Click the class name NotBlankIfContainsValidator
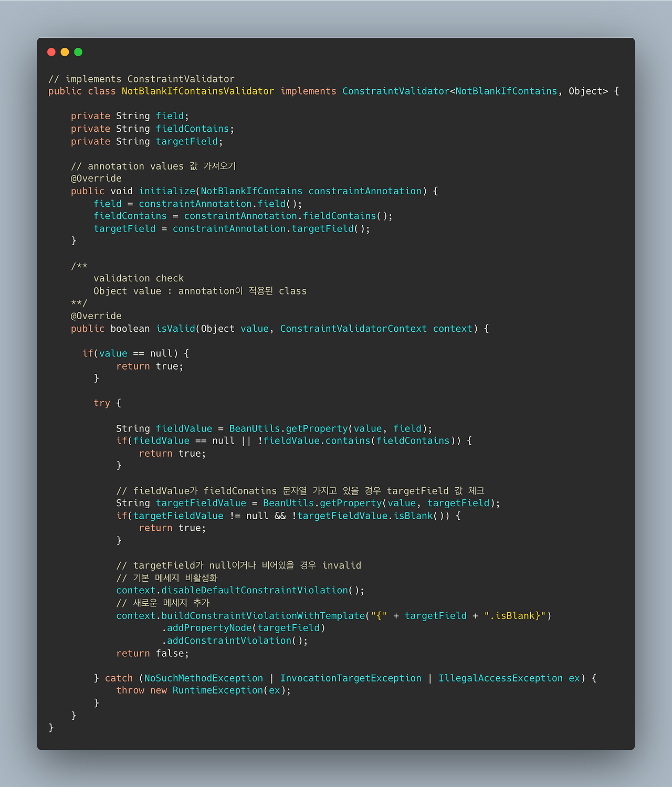The image size is (672, 787). point(198,91)
